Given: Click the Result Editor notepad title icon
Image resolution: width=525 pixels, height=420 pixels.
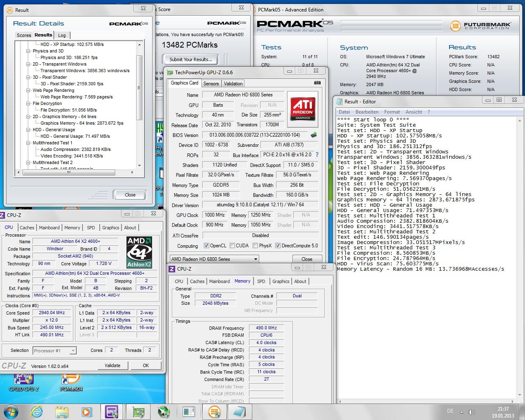Looking at the screenshot, I should [339, 101].
